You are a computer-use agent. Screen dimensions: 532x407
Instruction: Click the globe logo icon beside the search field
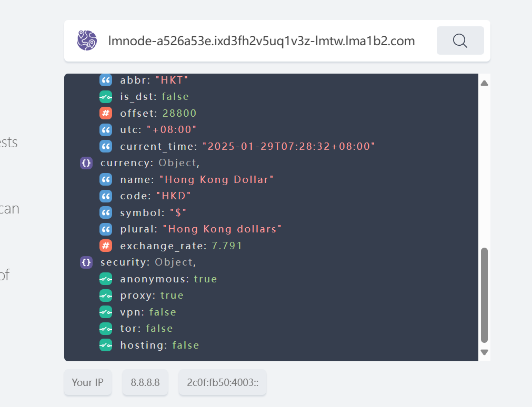pos(87,40)
